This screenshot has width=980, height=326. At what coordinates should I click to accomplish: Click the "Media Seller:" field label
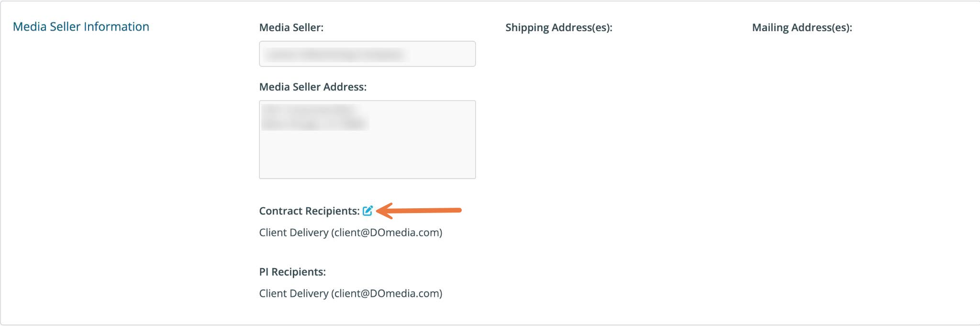pos(291,28)
